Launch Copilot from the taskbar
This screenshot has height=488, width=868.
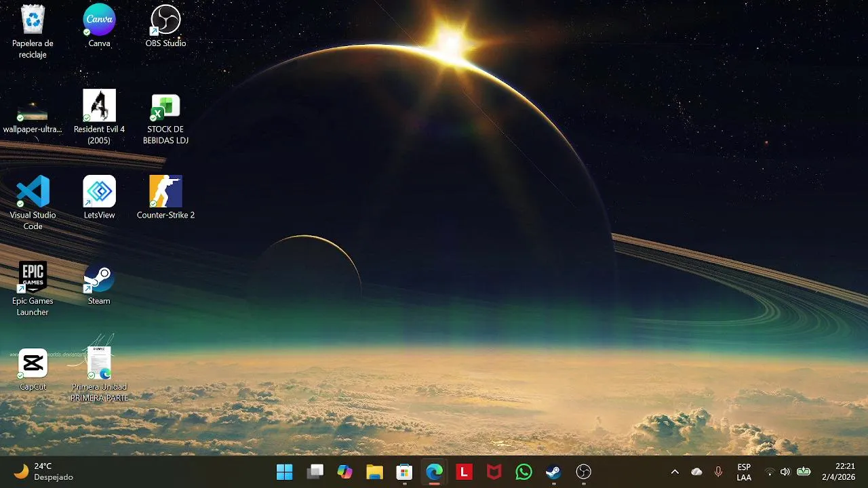point(344,472)
